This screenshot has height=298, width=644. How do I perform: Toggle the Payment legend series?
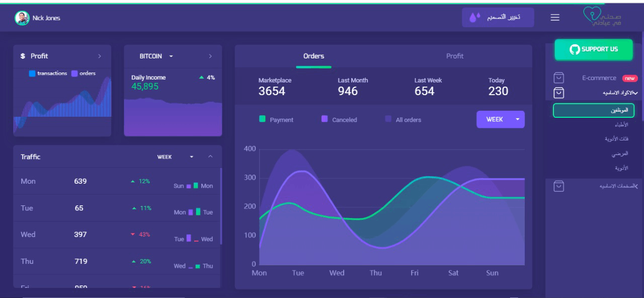pyautogui.click(x=263, y=119)
